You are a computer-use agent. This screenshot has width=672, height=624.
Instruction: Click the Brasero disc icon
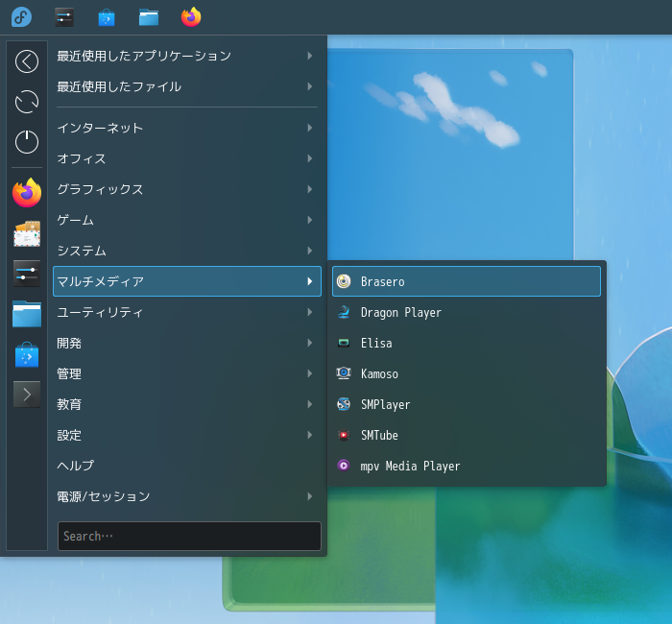click(344, 281)
